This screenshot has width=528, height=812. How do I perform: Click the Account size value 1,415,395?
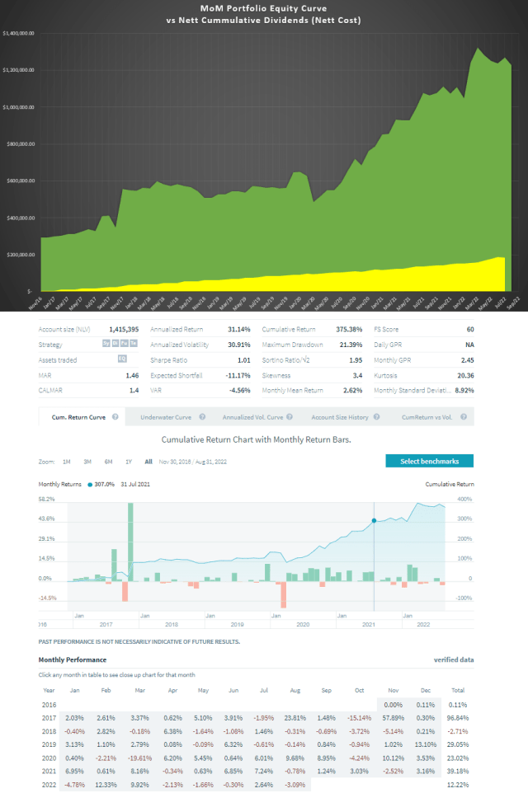click(124, 330)
